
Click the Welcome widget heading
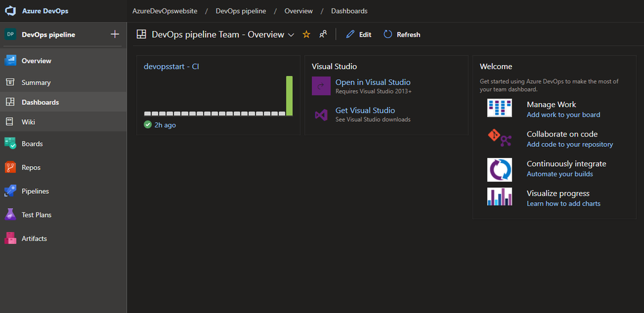496,66
